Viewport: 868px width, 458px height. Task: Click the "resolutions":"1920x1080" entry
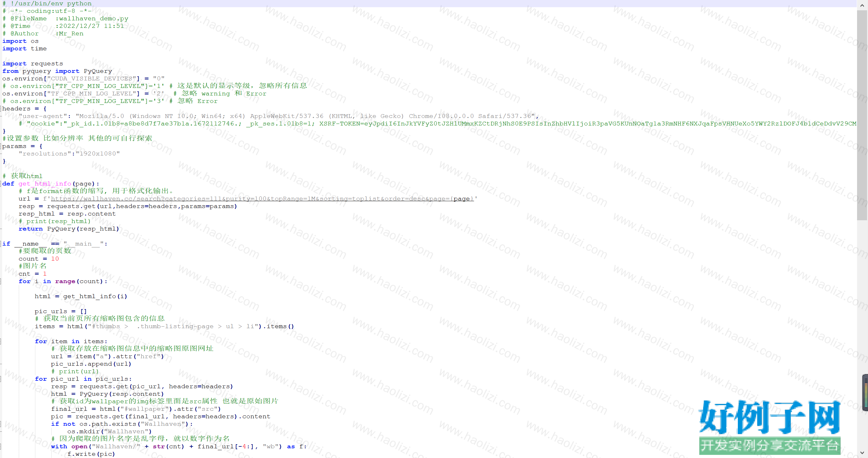click(69, 154)
